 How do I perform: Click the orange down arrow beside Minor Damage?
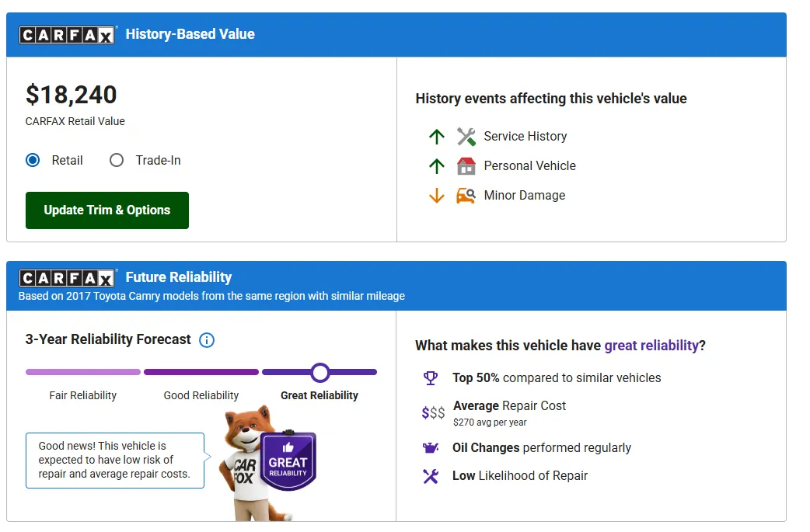click(437, 196)
